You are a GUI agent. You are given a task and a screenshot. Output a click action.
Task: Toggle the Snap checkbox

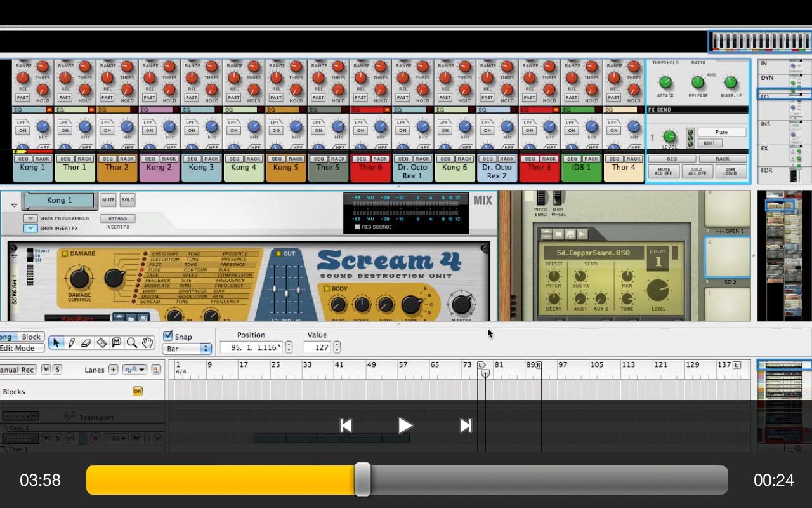168,336
